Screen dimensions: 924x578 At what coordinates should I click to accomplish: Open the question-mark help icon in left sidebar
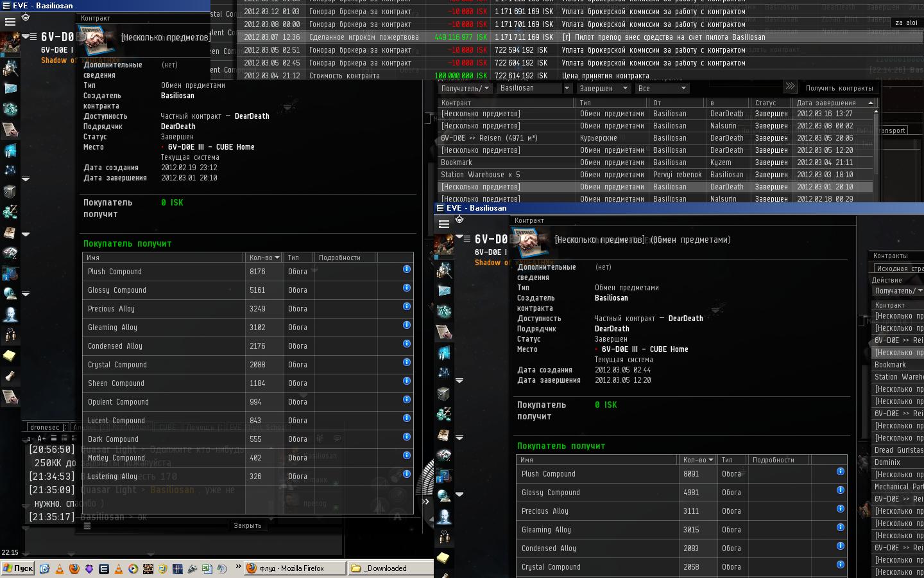pos(10,274)
